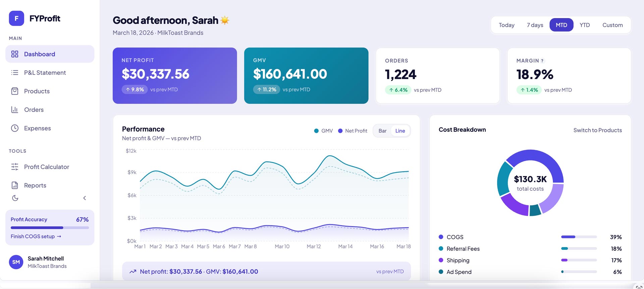Image resolution: width=644 pixels, height=289 pixels.
Task: Open Sarah Mitchell account menu
Action: 46,262
